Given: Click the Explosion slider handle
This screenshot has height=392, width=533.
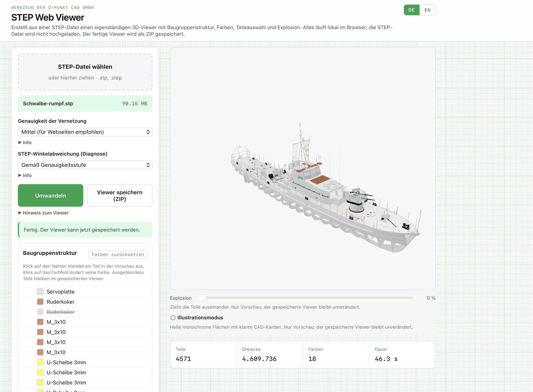Looking at the screenshot, I should click(x=202, y=298).
